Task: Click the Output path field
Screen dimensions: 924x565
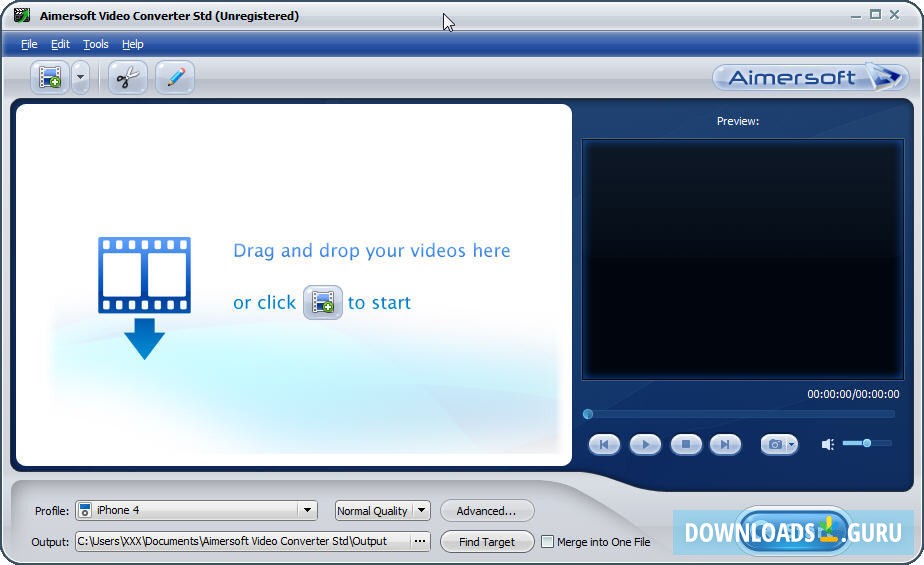Action: coord(243,541)
